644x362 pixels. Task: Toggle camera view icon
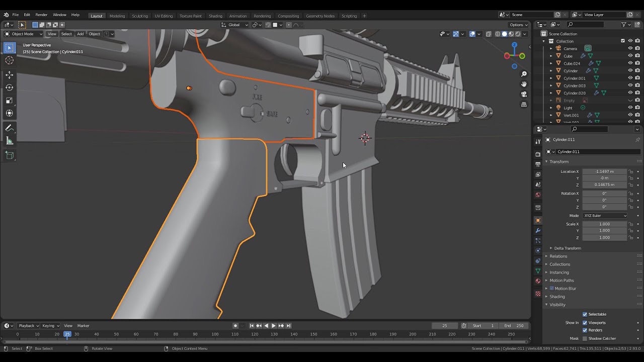click(524, 95)
